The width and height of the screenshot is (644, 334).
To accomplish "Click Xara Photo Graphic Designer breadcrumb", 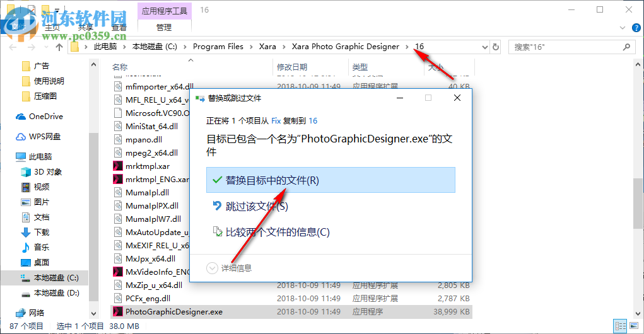I will tap(346, 47).
